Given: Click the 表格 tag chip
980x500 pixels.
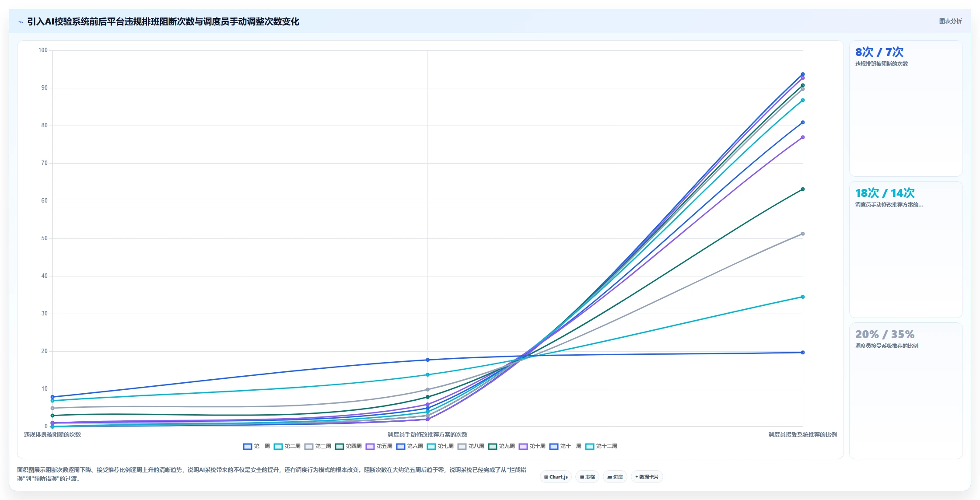Looking at the screenshot, I should pyautogui.click(x=587, y=477).
